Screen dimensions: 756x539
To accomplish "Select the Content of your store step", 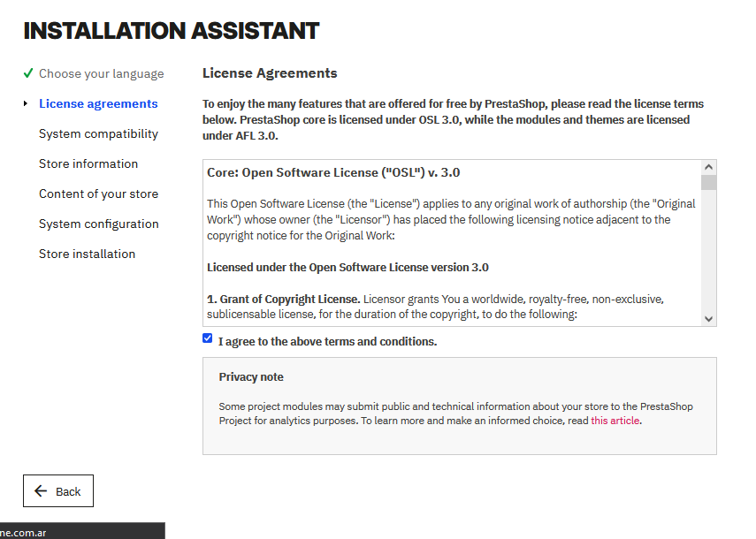I will (98, 194).
